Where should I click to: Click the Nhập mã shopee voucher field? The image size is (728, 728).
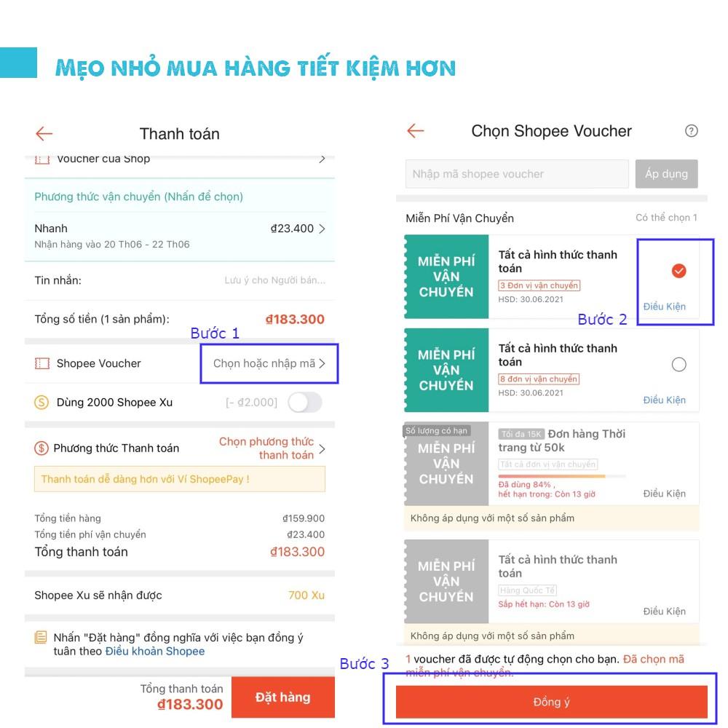click(517, 174)
